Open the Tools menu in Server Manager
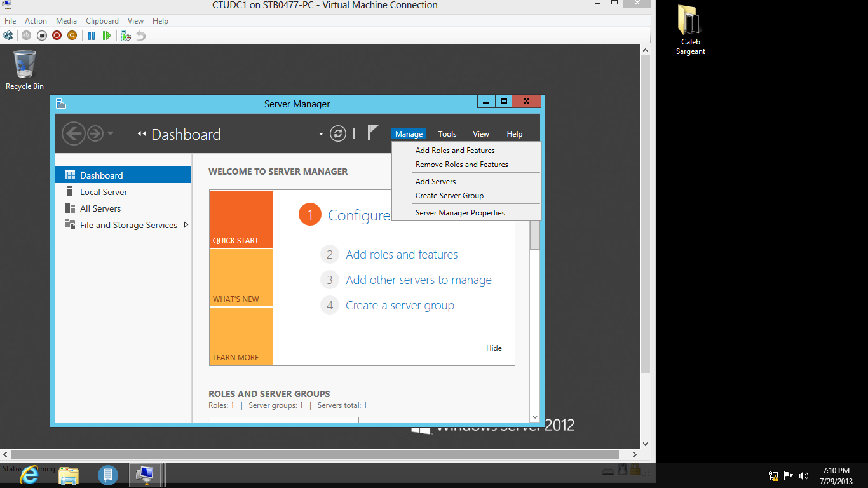Screen dimensions: 868x488 click(x=447, y=134)
